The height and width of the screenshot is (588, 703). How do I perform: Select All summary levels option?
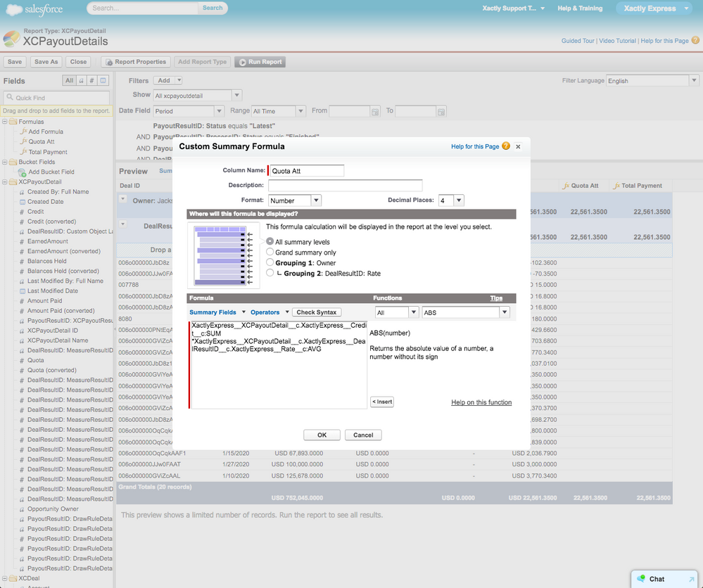tap(270, 241)
